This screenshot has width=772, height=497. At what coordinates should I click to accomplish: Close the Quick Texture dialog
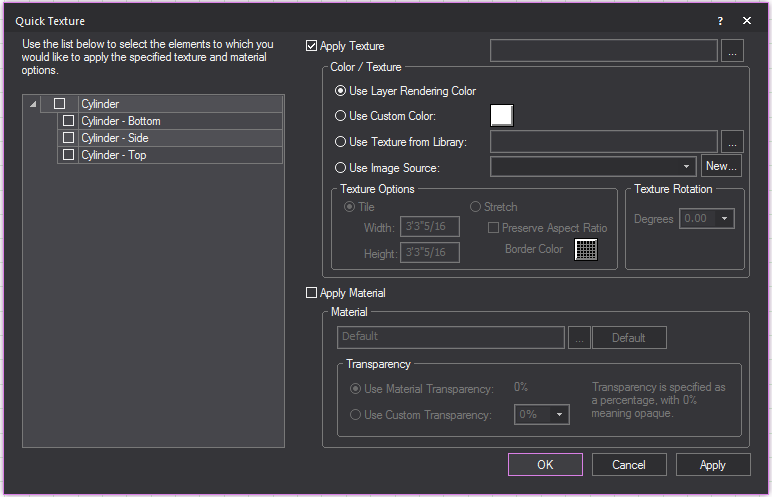point(747,20)
